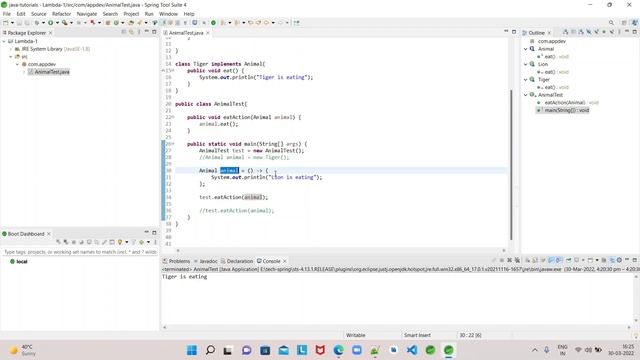
Task: Collapse the Lion node in the Outline
Action: point(526,64)
